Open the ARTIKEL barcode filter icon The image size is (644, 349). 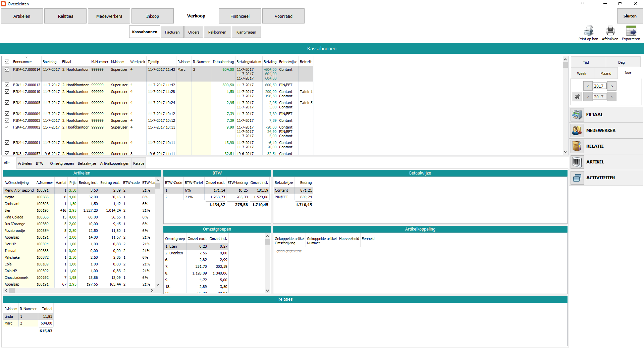[577, 162]
